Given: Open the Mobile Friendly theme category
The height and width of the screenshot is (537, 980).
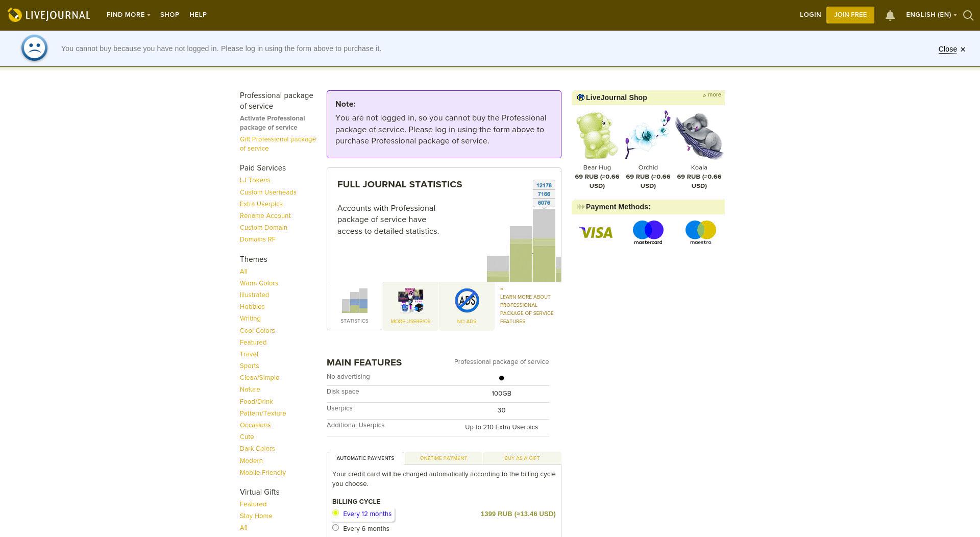Looking at the screenshot, I should pyautogui.click(x=263, y=473).
